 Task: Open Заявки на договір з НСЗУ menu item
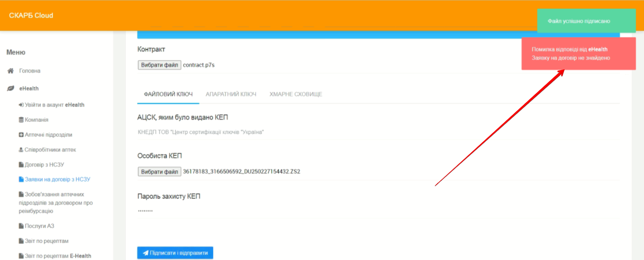[57, 179]
